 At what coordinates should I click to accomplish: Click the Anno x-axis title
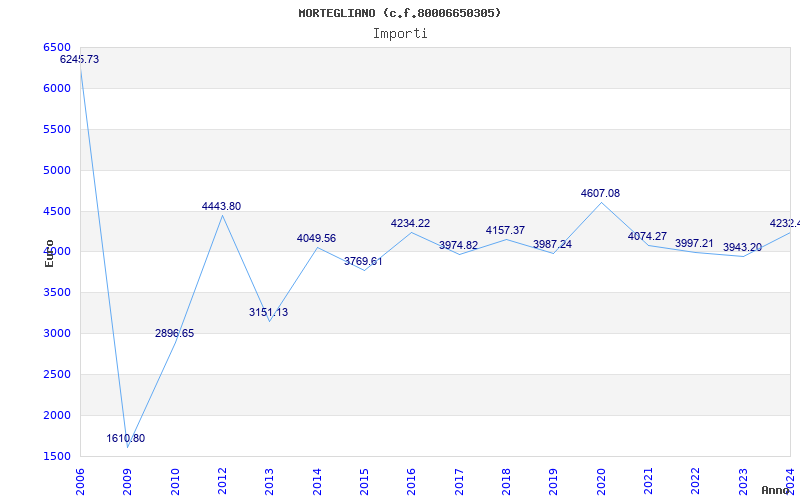775,490
